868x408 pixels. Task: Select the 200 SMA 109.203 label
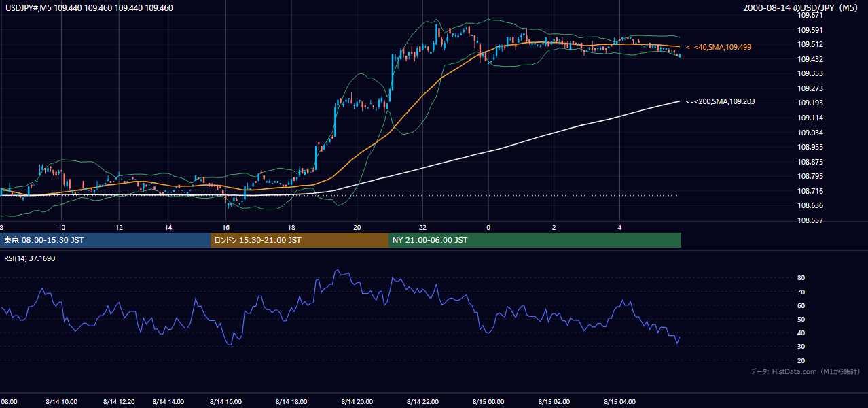pyautogui.click(x=720, y=101)
